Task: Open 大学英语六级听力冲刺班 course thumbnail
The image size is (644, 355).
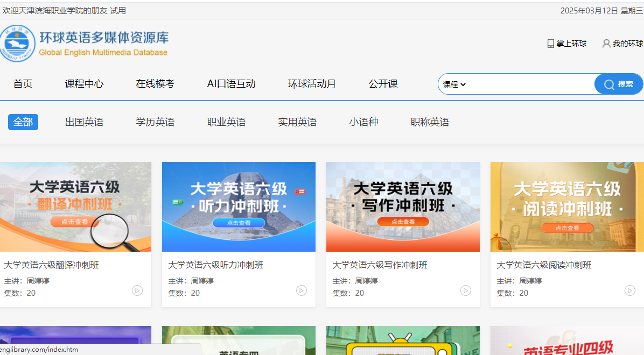Action: [239, 207]
